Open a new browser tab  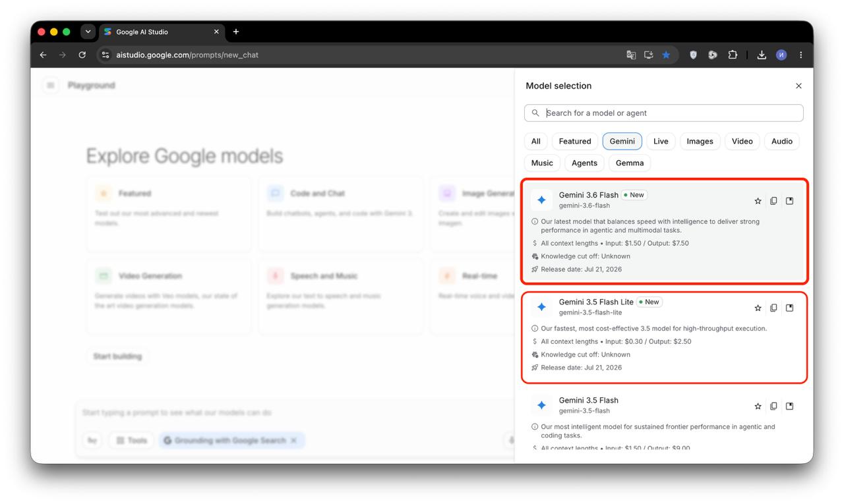point(236,32)
